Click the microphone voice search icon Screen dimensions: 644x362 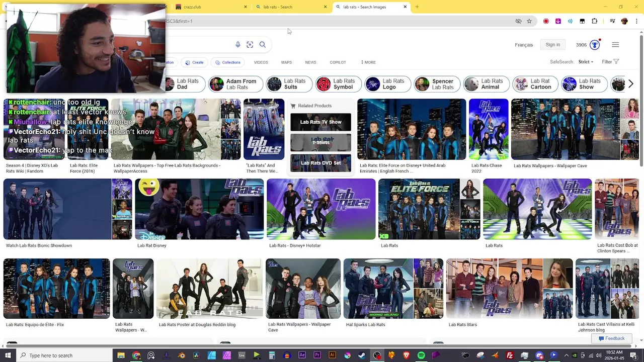point(238,45)
